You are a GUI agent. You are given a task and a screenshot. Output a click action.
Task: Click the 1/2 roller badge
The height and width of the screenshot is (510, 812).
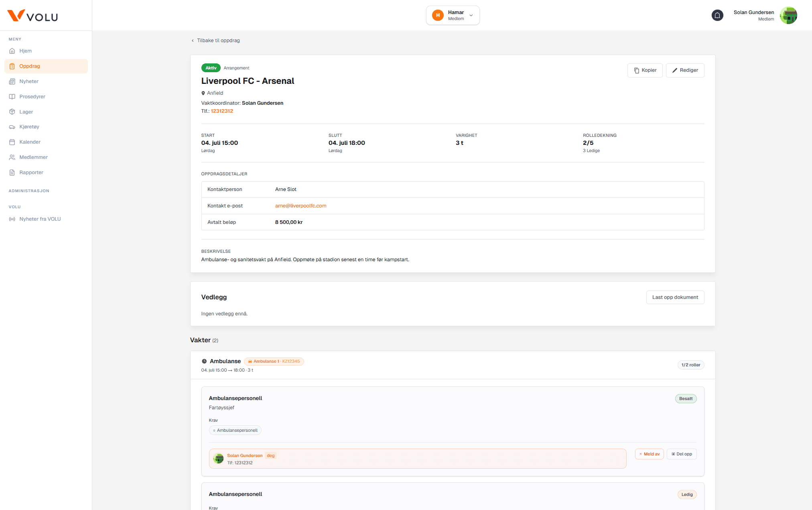point(691,365)
